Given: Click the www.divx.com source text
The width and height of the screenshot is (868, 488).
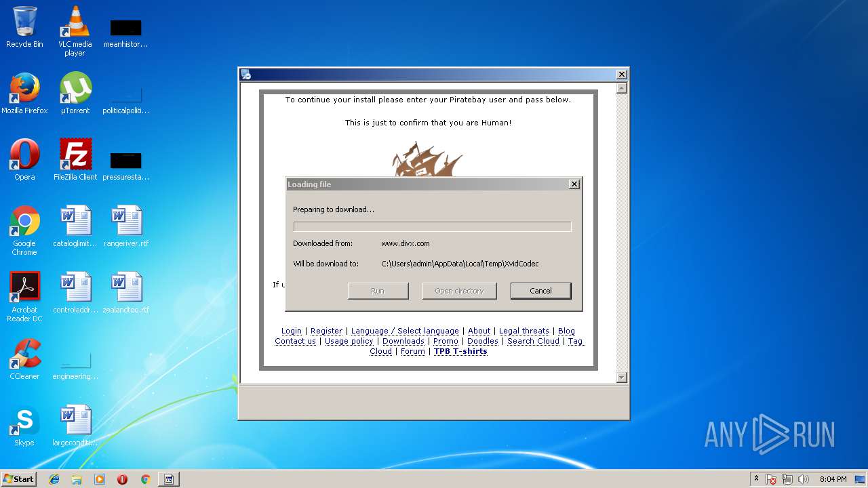Looking at the screenshot, I should (405, 243).
